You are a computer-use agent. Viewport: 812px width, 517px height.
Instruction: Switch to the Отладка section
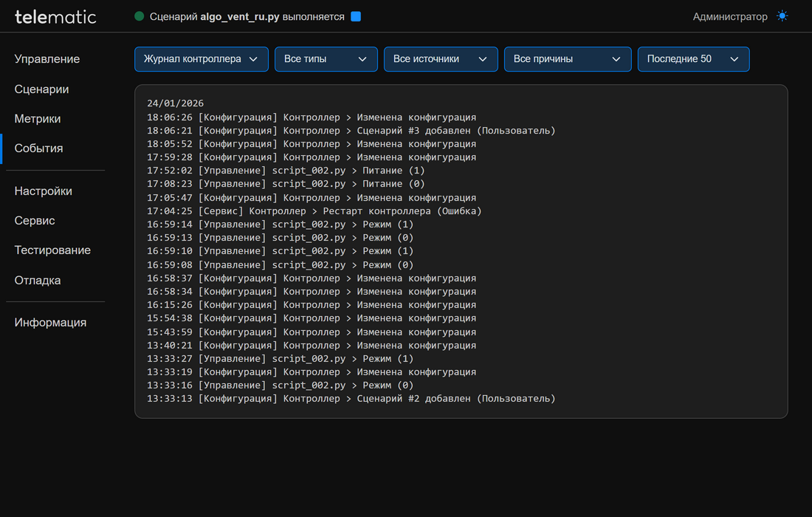38,281
